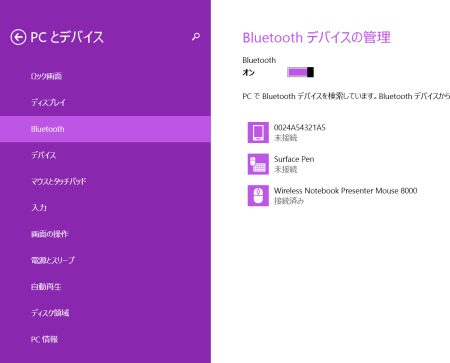Open デバイス settings
Image resolution: width=450 pixels, height=363 pixels.
click(x=105, y=155)
